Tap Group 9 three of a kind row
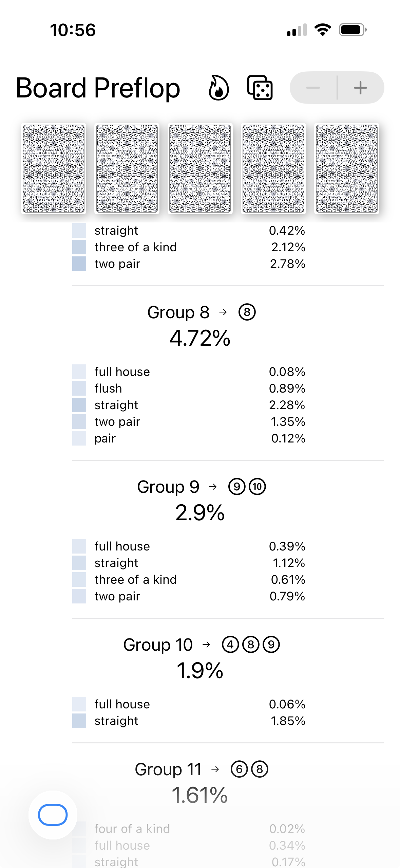Image resolution: width=400 pixels, height=868 pixels. 189,579
